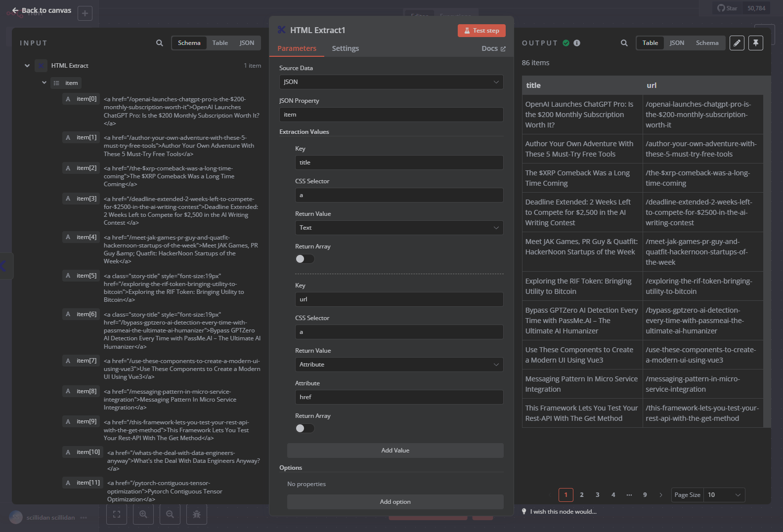This screenshot has width=783, height=532.
Task: Go to next output page arrow
Action: [661, 494]
